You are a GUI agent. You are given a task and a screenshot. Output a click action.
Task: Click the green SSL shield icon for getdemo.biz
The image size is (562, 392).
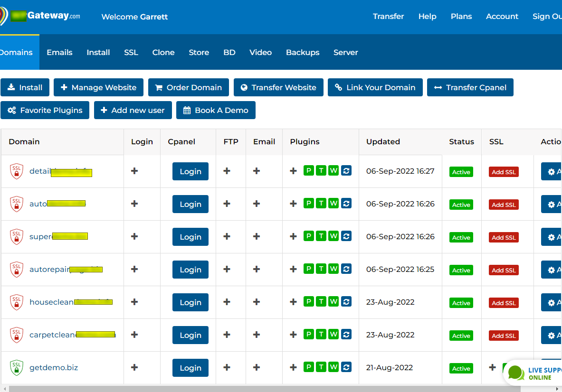point(17,368)
